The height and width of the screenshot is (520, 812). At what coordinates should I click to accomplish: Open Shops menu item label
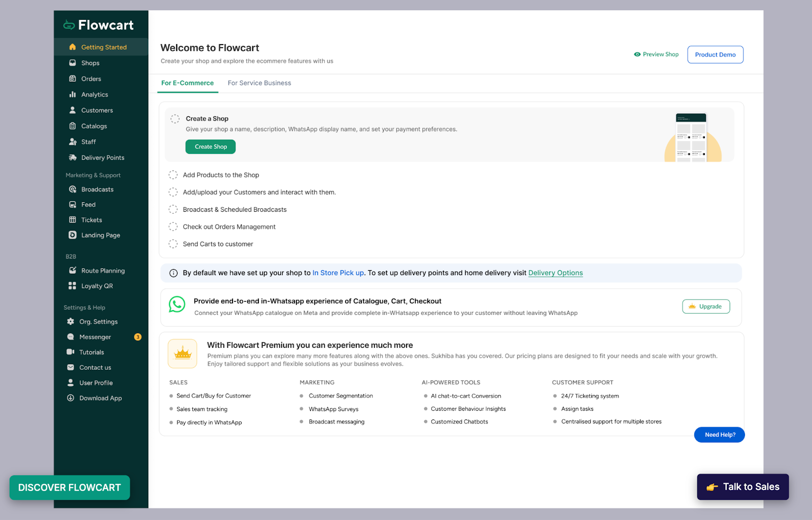click(90, 63)
